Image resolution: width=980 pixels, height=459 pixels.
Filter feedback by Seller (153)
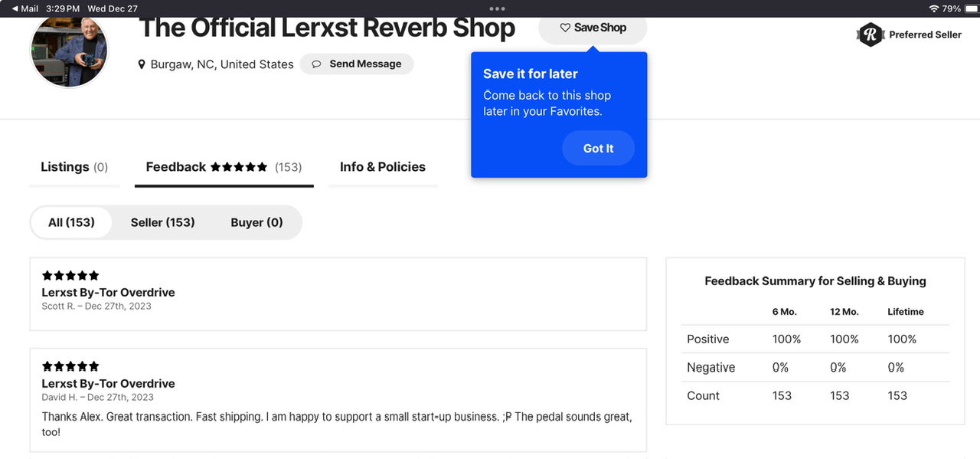click(162, 222)
